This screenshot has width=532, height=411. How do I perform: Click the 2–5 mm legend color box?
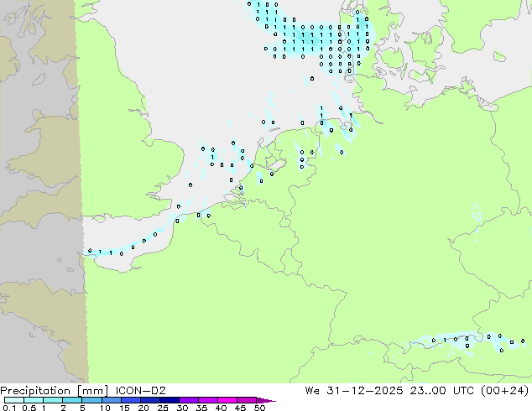click(72, 400)
